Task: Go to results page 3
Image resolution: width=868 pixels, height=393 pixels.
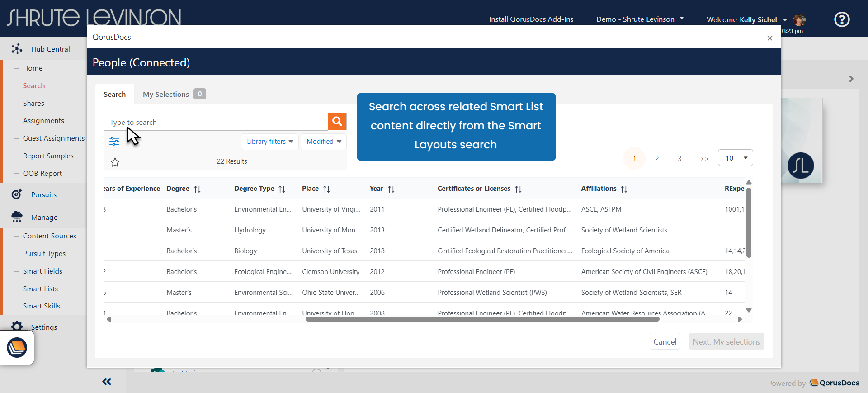Action: (679, 158)
